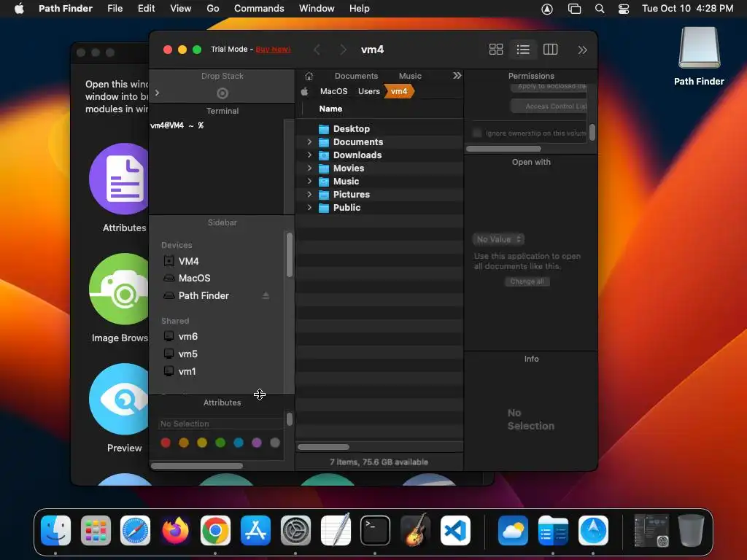Expand the Downloads folder
747x560 pixels.
(x=309, y=155)
